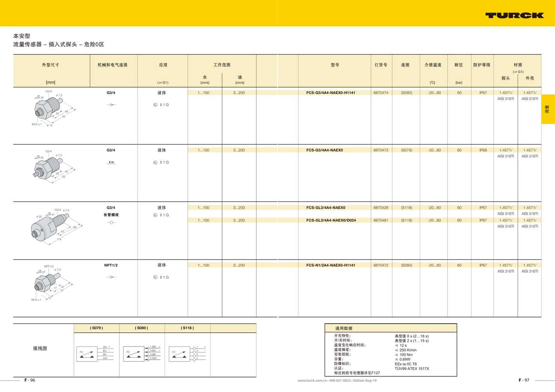Click order number 6870474
This screenshot has height=392, width=555.
click(x=381, y=93)
